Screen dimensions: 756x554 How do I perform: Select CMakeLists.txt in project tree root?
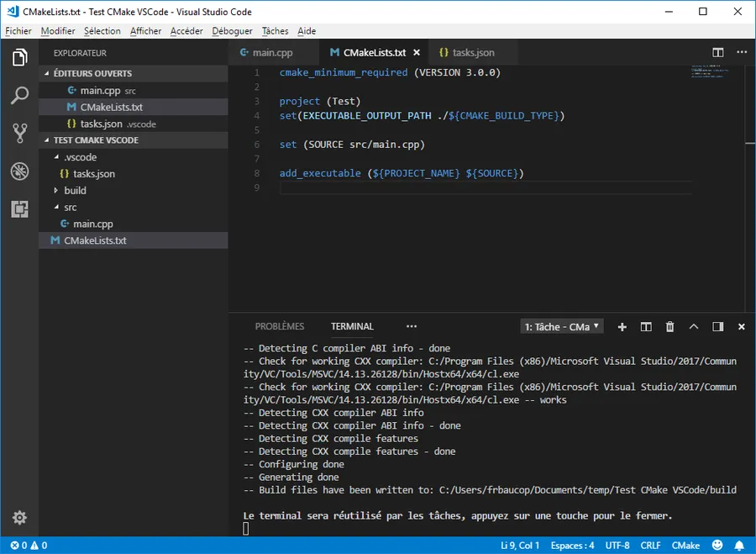(x=133, y=240)
